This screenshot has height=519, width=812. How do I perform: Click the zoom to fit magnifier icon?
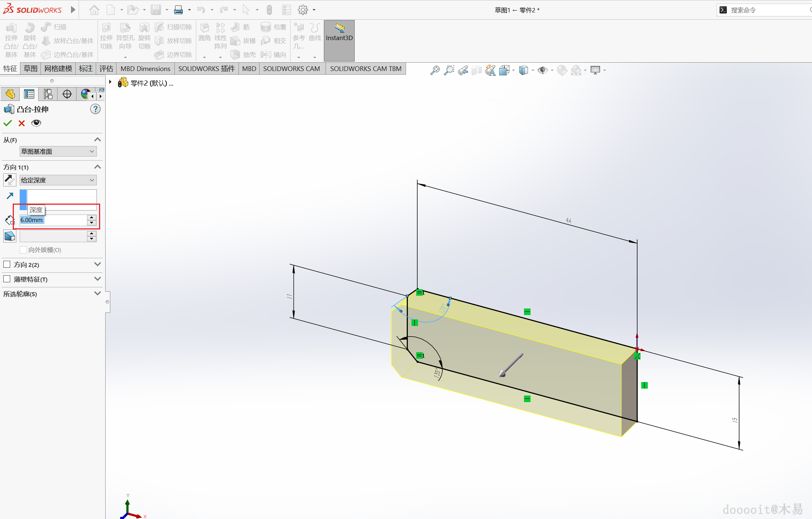click(x=435, y=70)
